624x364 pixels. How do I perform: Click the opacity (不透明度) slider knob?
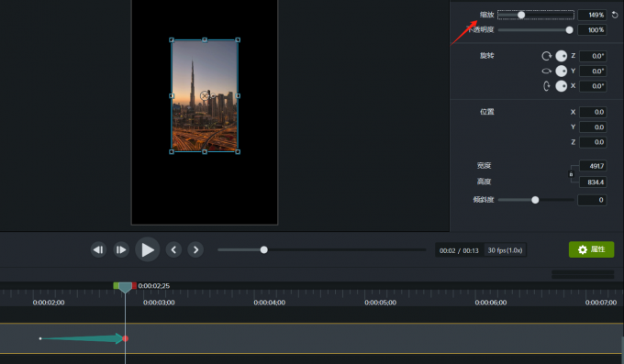click(x=570, y=30)
